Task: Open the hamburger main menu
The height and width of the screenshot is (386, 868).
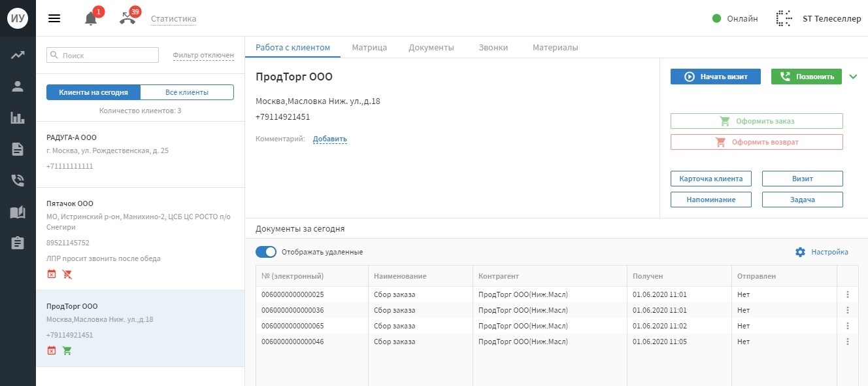Action: click(x=54, y=18)
